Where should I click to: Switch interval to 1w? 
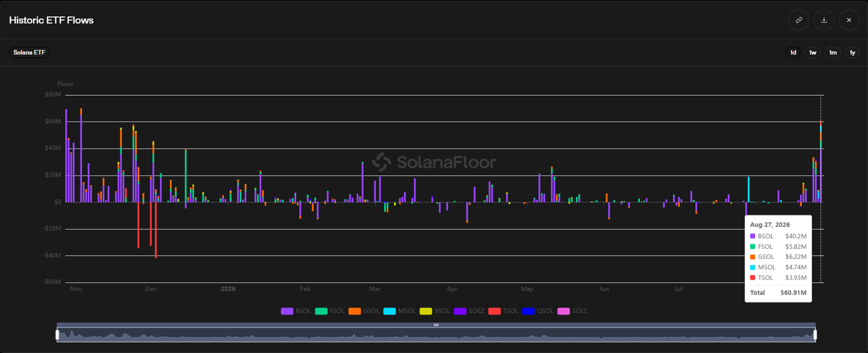(813, 52)
